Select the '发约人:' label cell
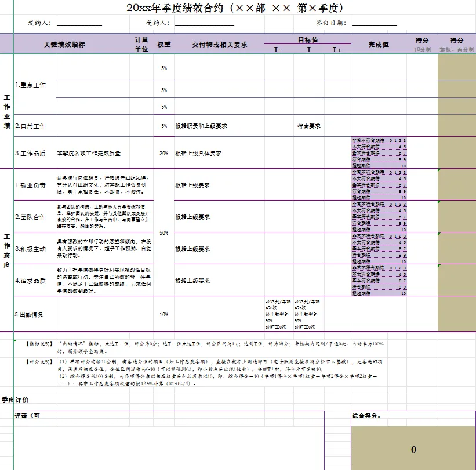Screen dimensions: 476x470 tap(39, 23)
